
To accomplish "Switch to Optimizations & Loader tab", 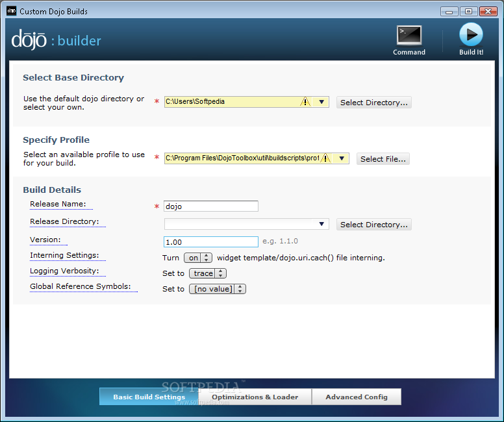I will 255,397.
